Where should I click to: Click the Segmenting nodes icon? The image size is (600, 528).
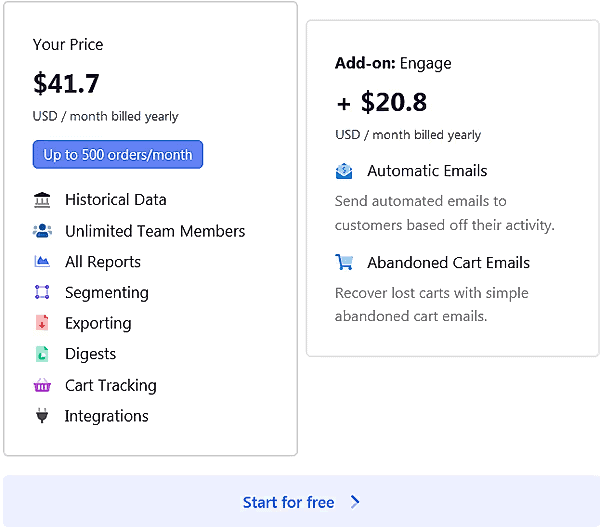(x=42, y=293)
